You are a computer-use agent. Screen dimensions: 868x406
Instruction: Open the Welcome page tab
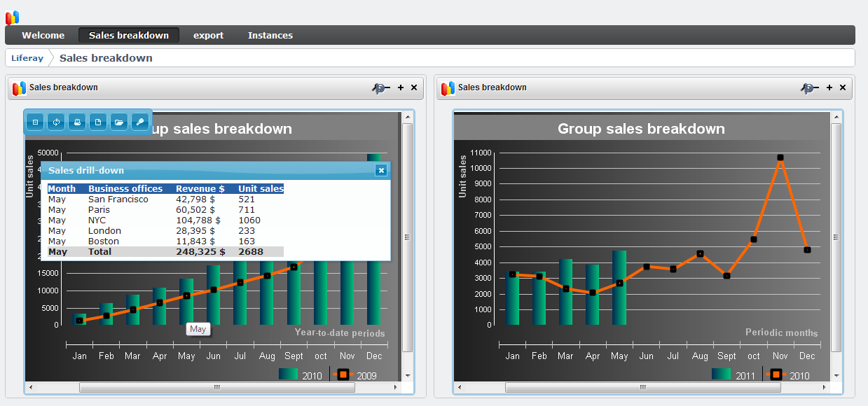tap(43, 35)
